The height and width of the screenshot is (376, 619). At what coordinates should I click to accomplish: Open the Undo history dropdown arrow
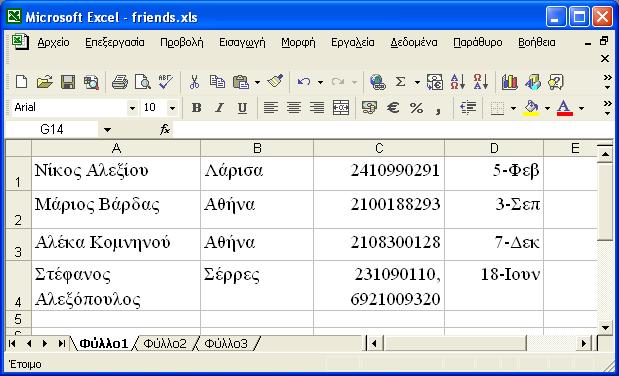[320, 83]
